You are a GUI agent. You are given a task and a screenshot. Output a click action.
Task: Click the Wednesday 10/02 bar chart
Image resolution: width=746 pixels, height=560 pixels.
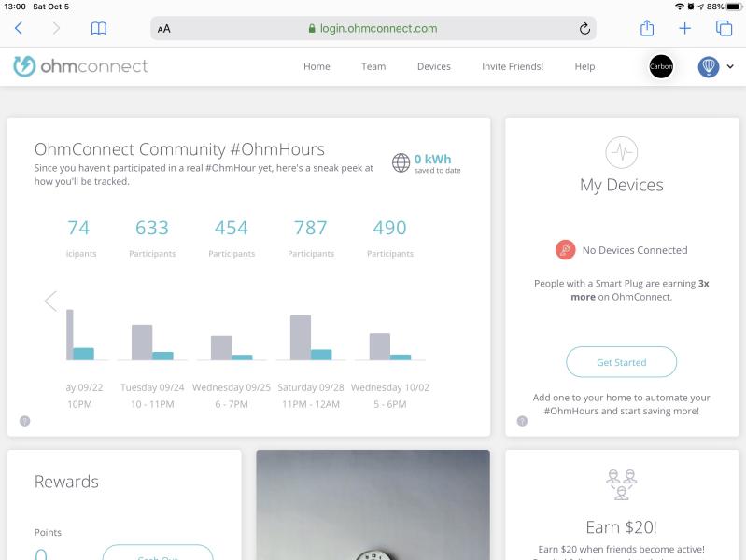pyautogui.click(x=390, y=346)
